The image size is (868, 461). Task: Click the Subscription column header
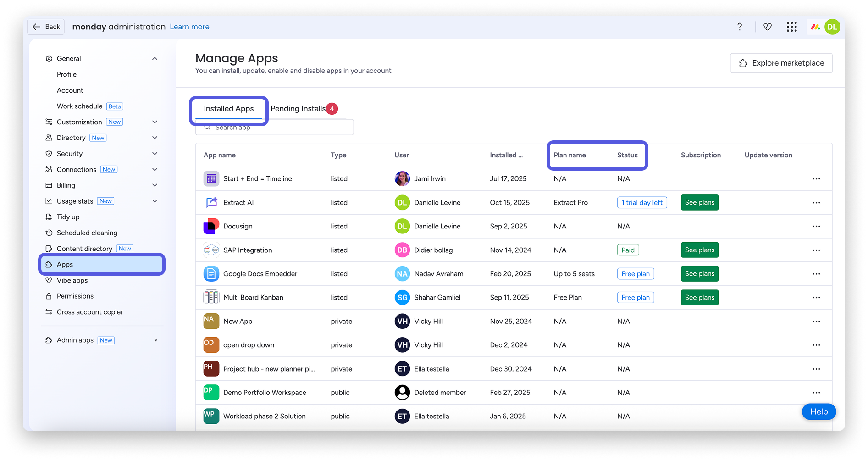(701, 155)
